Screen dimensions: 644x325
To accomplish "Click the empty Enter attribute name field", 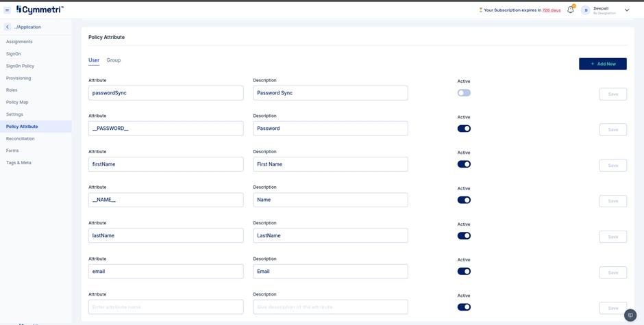I will click(x=166, y=307).
